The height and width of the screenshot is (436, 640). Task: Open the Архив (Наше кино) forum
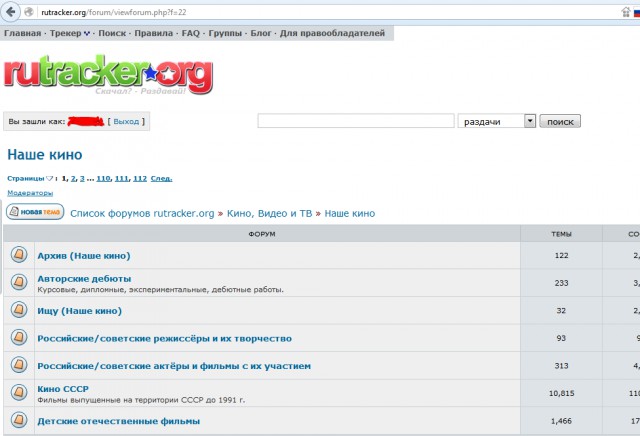coord(84,256)
